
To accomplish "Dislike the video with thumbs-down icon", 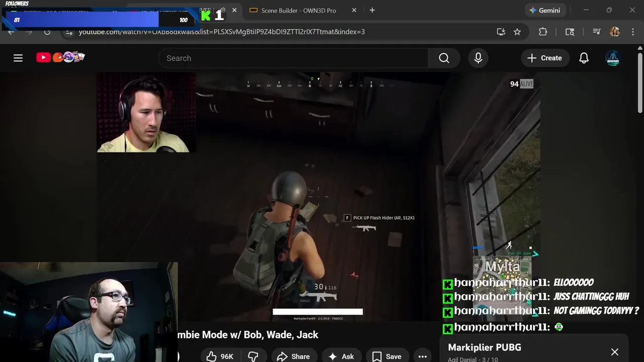I will point(254,356).
